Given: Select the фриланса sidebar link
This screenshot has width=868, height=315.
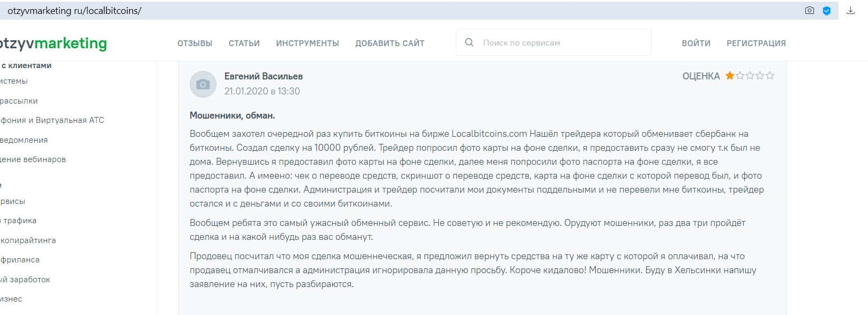Looking at the screenshot, I should coord(20,260).
